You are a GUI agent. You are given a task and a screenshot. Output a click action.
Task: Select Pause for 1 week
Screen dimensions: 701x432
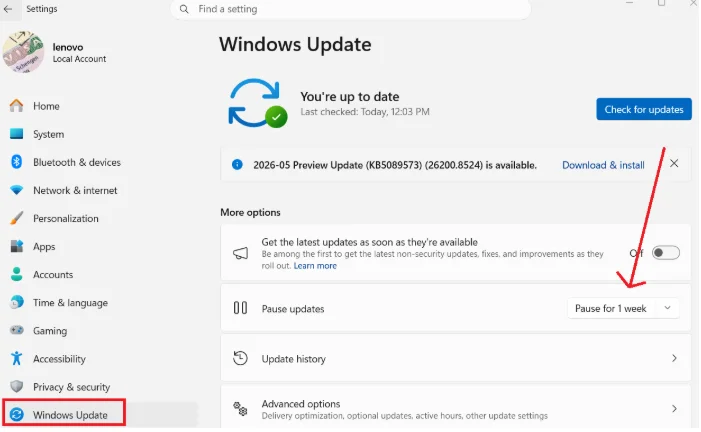point(611,309)
